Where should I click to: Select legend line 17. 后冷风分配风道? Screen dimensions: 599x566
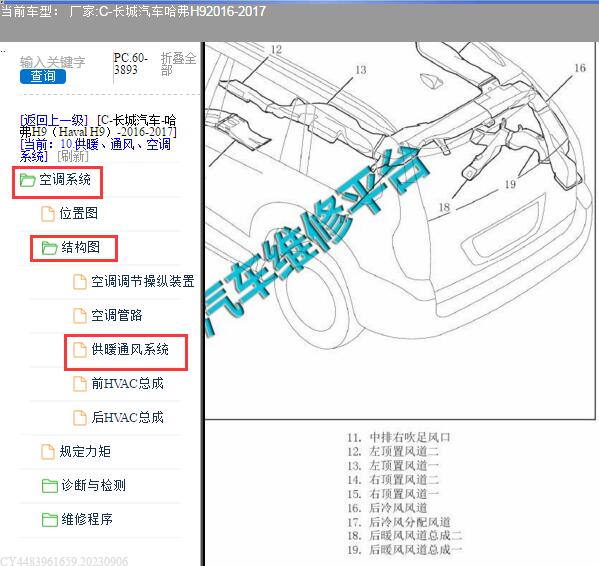coord(399,522)
